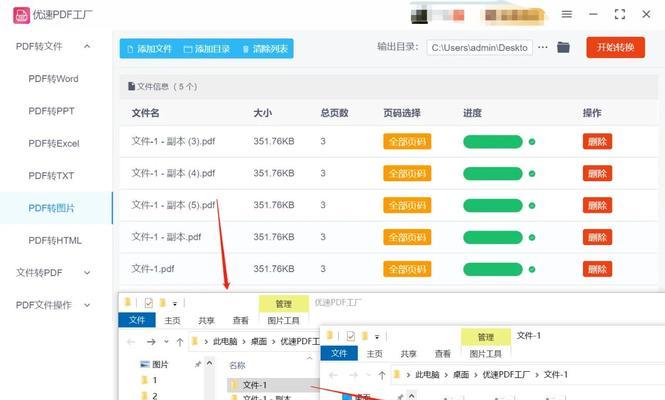Select the 文件-1 folder in 优速PDF工厂 Explorer

coord(272,385)
